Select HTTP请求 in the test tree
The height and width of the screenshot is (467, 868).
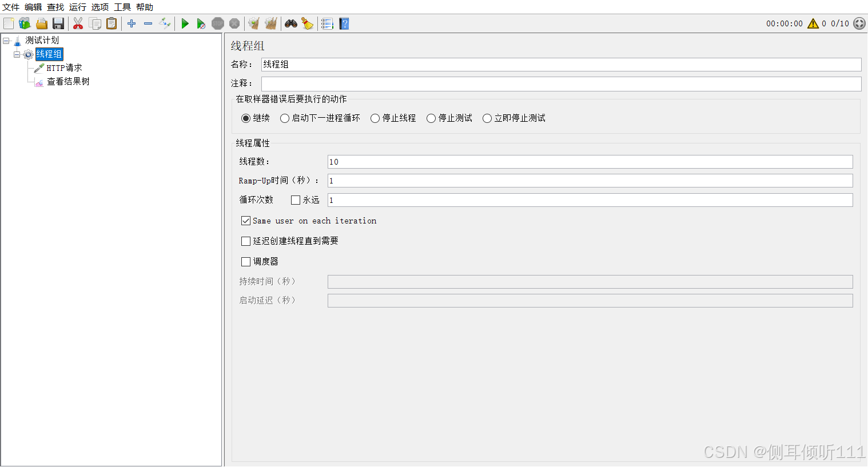[x=64, y=68]
